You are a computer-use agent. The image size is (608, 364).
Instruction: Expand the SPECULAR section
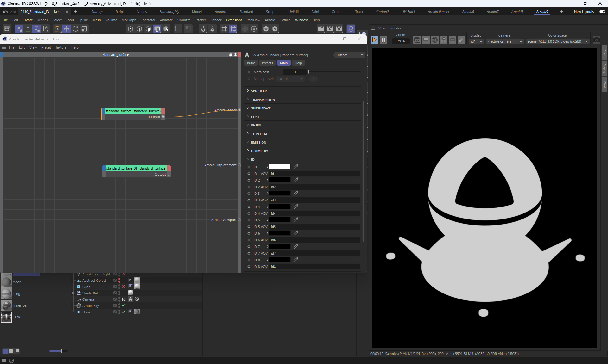[x=259, y=91]
